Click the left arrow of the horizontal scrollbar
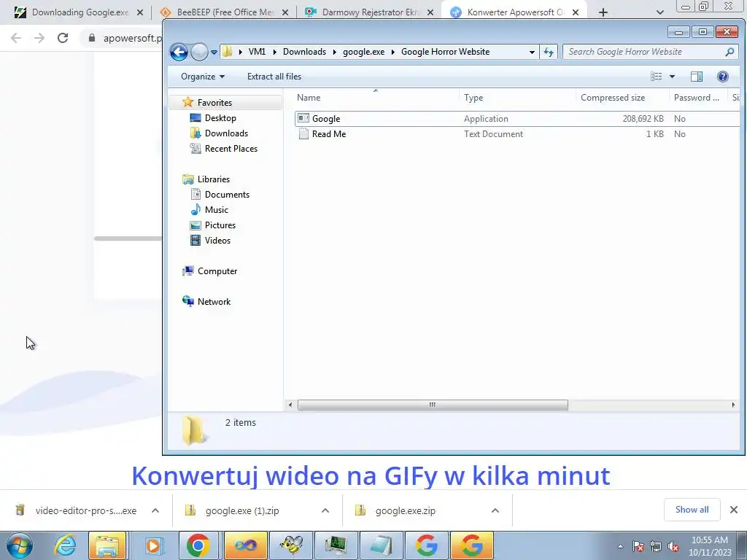The width and height of the screenshot is (747, 560). click(290, 405)
